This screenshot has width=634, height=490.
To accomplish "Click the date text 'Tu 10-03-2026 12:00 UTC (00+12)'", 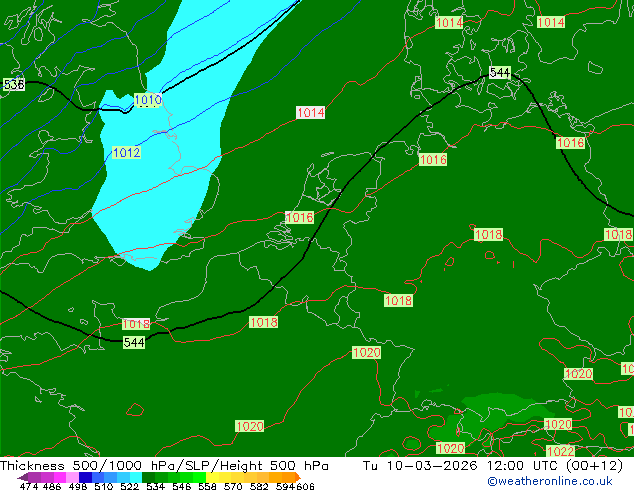I will (493, 466).
